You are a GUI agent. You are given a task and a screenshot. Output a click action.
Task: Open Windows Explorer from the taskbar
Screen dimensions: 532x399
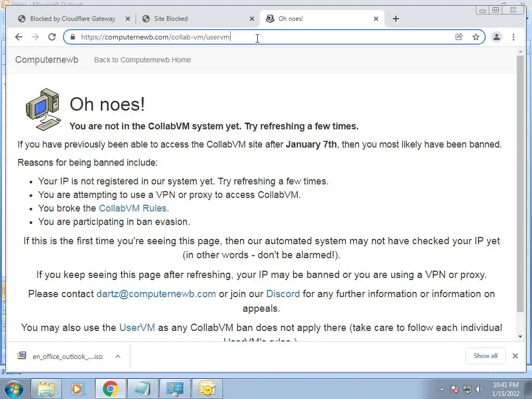(46, 389)
